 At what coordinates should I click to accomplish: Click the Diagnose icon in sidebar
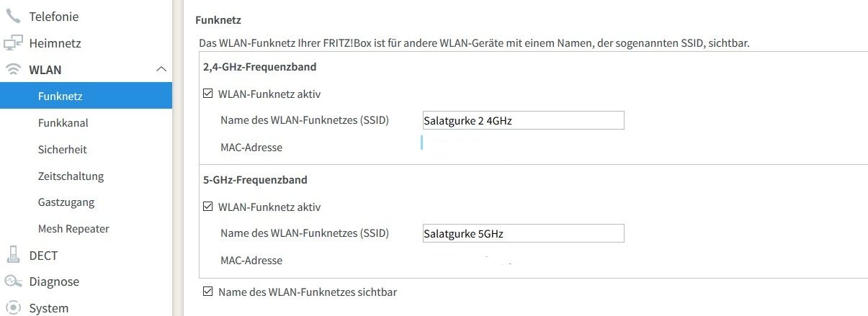[x=13, y=281]
